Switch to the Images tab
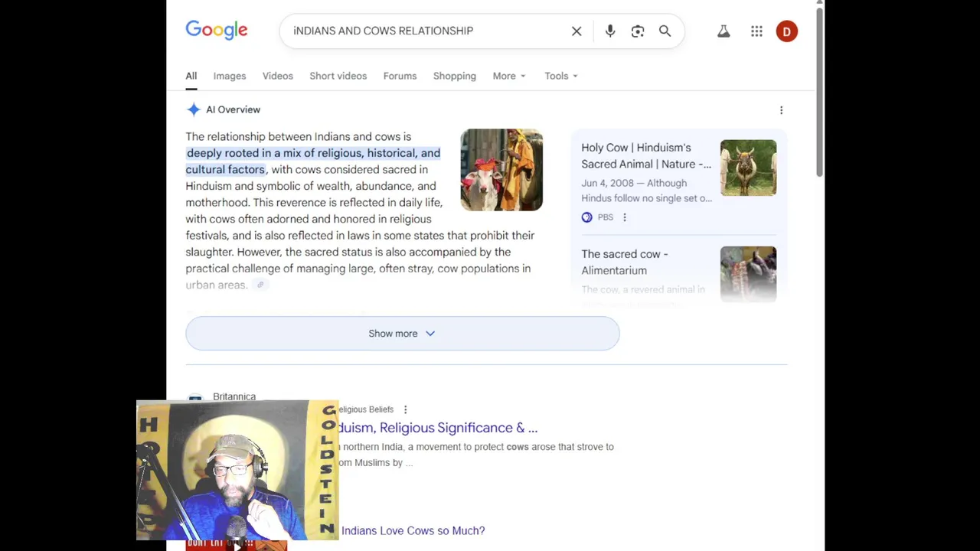Viewport: 980px width, 551px height. pos(230,76)
